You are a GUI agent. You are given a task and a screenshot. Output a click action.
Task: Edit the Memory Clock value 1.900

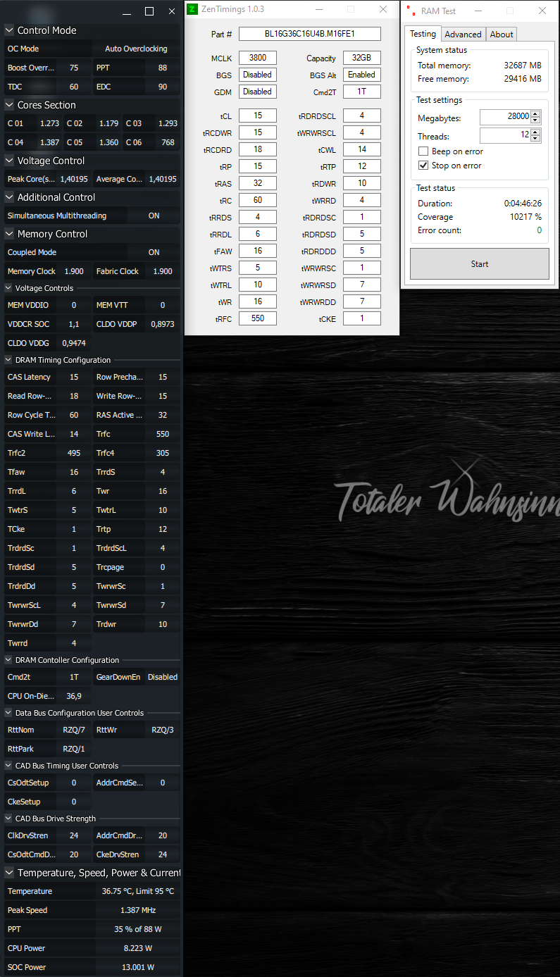pos(74,271)
